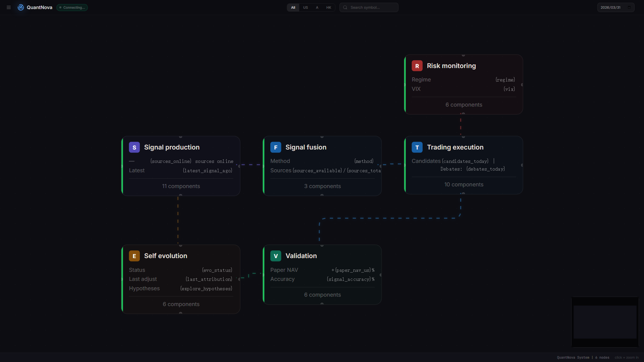644x362 pixels.
Task: Expand 11 components in Signal production
Action: click(181, 186)
